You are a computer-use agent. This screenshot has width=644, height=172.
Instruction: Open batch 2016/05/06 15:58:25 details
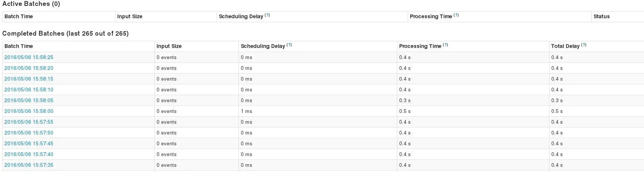(29, 57)
